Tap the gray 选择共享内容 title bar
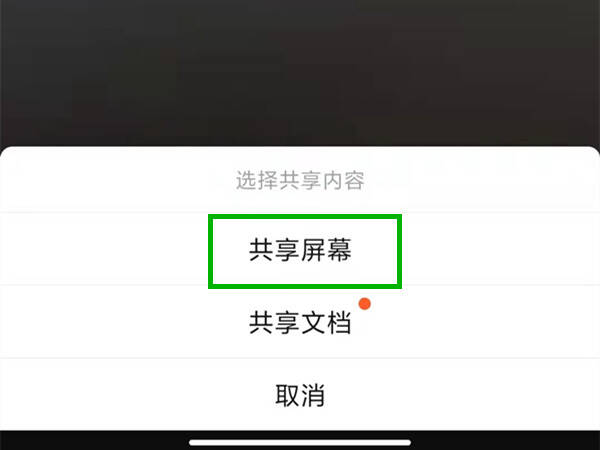 300,179
